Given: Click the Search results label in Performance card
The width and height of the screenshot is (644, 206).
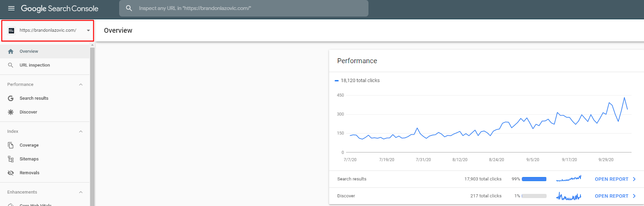Looking at the screenshot, I should pyautogui.click(x=352, y=179).
